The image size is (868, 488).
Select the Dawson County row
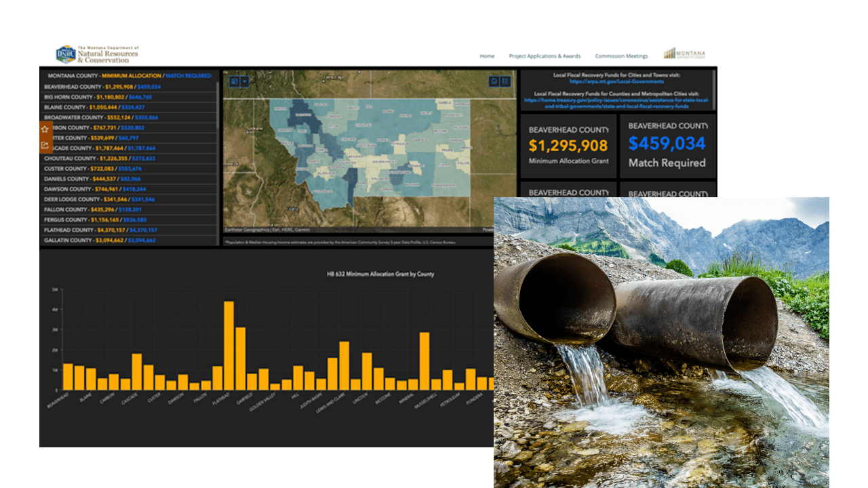129,189
